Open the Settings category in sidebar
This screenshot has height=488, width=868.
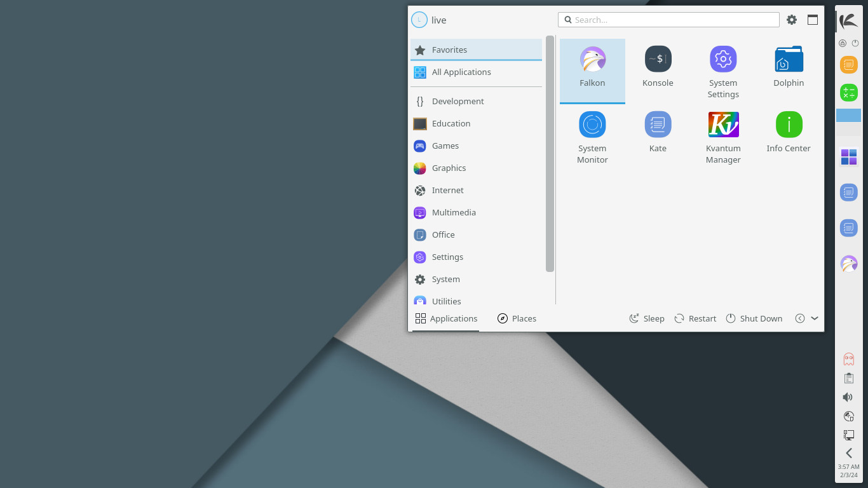click(x=476, y=257)
